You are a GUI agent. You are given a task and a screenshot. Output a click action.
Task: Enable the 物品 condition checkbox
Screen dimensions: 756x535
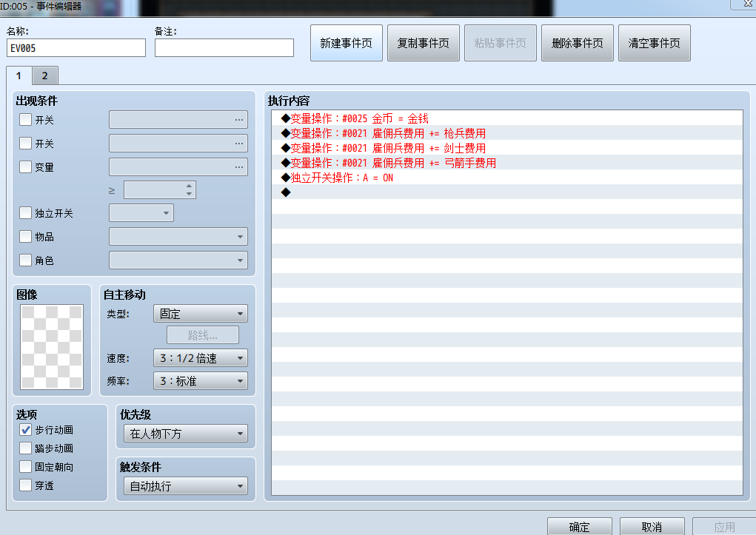coord(26,236)
